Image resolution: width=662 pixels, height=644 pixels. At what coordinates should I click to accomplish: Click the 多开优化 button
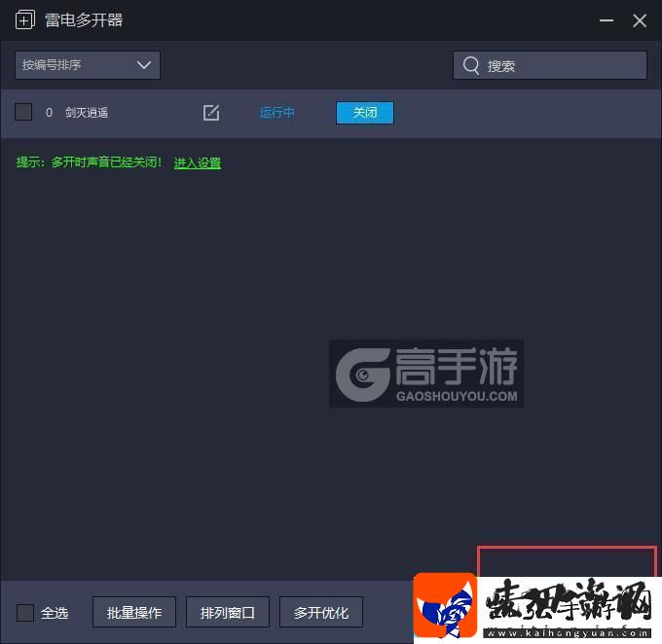tap(321, 612)
